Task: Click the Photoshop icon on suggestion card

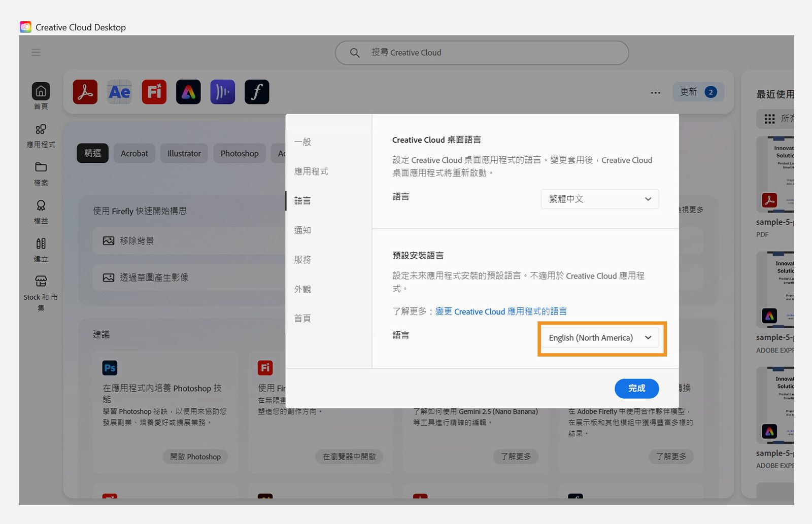Action: pyautogui.click(x=110, y=368)
